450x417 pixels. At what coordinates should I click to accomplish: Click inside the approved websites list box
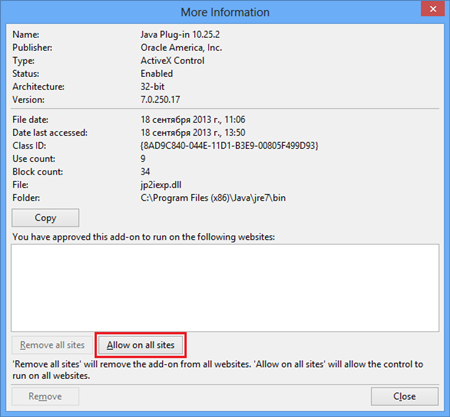click(x=225, y=288)
